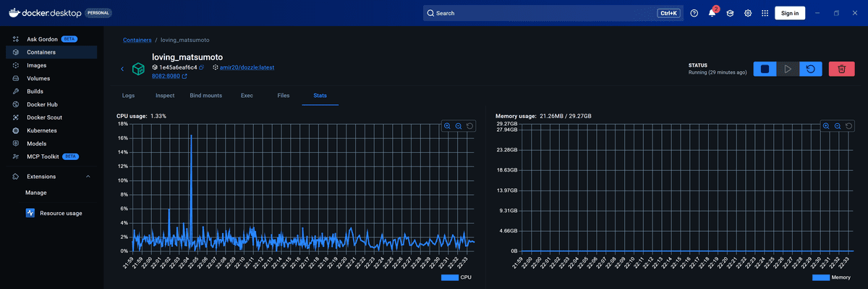Open the Learning center graduation icon
Viewport: 868px width, 289px height.
coord(731,13)
